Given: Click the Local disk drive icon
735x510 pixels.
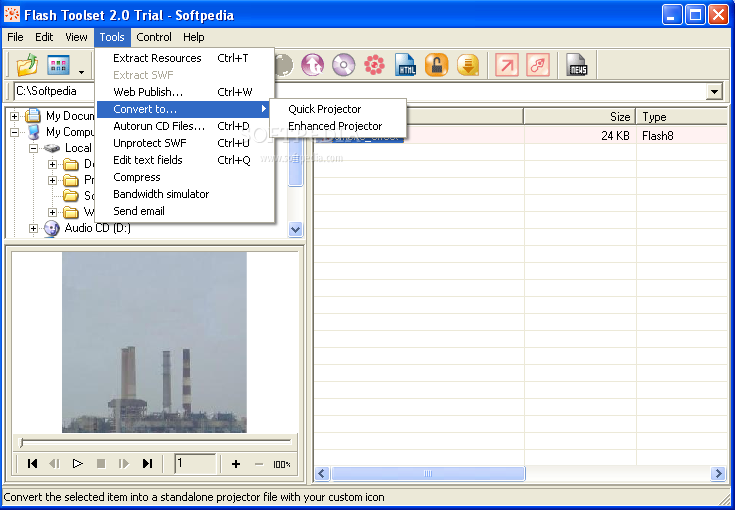Looking at the screenshot, I should click(52, 148).
